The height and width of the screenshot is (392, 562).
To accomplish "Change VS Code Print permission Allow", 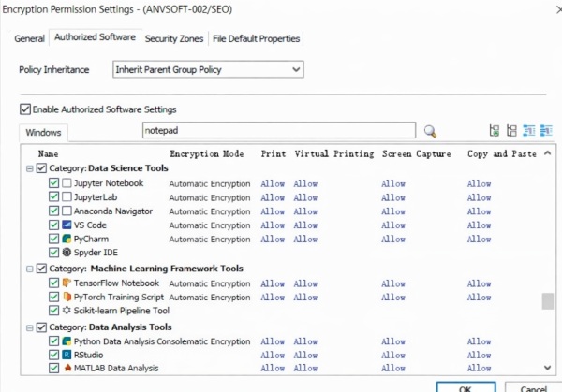I will pyautogui.click(x=273, y=225).
